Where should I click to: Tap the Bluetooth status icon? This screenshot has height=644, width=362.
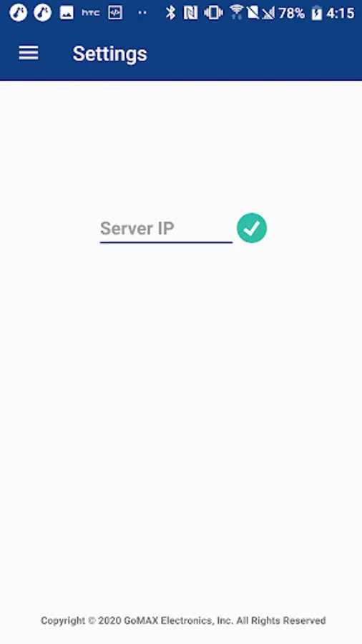(170, 13)
